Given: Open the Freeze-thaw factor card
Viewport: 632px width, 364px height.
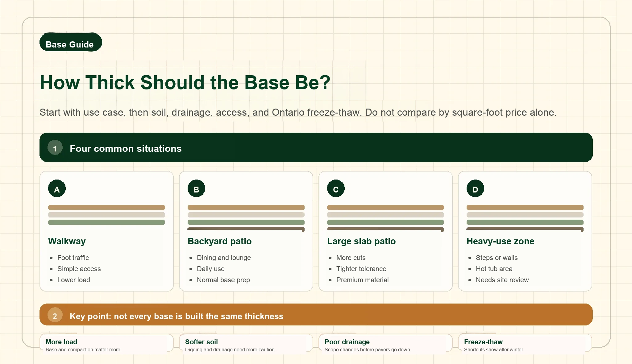Looking at the screenshot, I should tap(525, 343).
